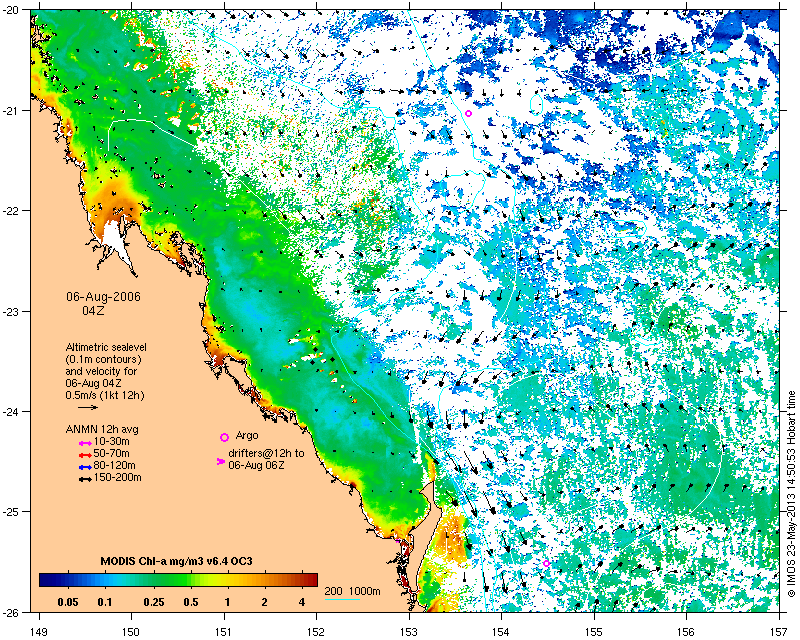800x640 pixels.
Task: Click the Argo float marker near longitude 154.5
Action: [x=546, y=563]
